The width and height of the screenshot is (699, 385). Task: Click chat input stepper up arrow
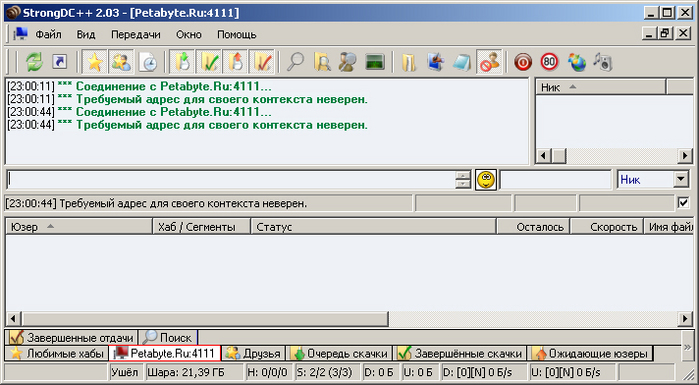point(463,175)
